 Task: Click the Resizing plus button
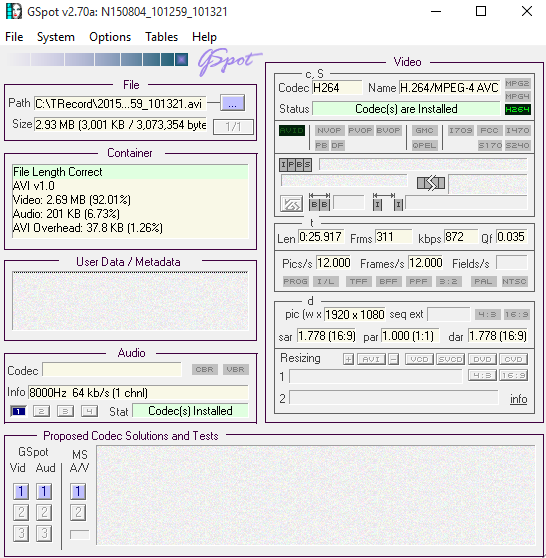pyautogui.click(x=348, y=359)
